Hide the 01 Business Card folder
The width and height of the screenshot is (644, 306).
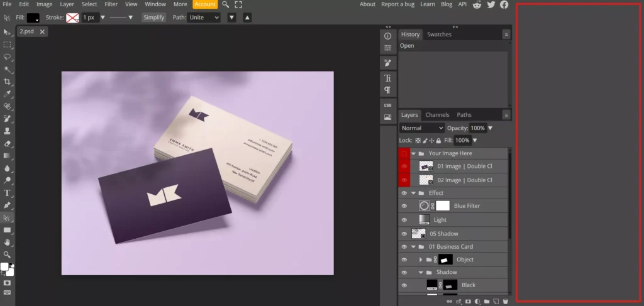coord(404,246)
